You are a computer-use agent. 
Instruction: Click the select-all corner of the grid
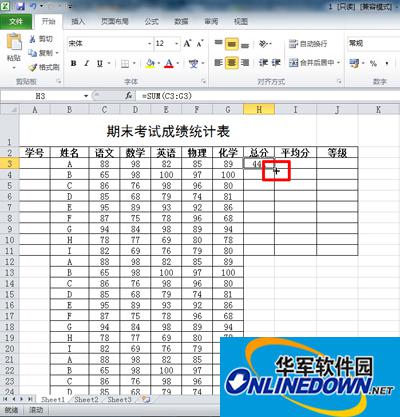[10, 109]
